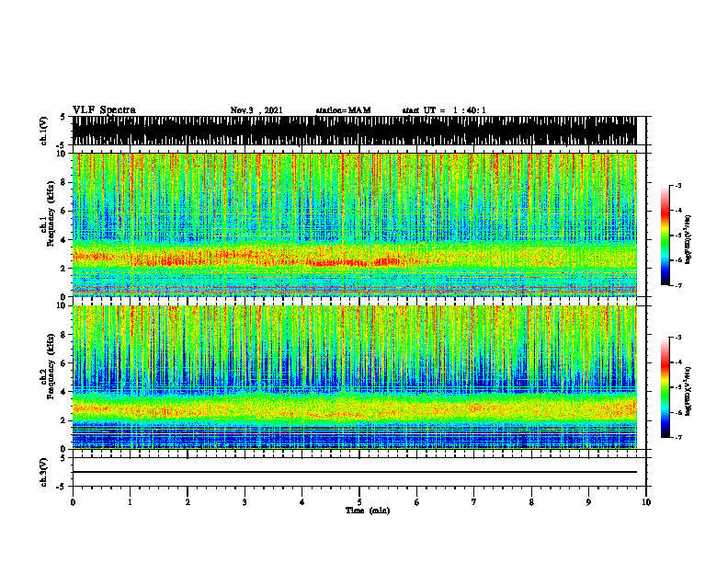Click the ch.2 spectrogram panel
Screen dimensions: 728x563
coord(354,377)
